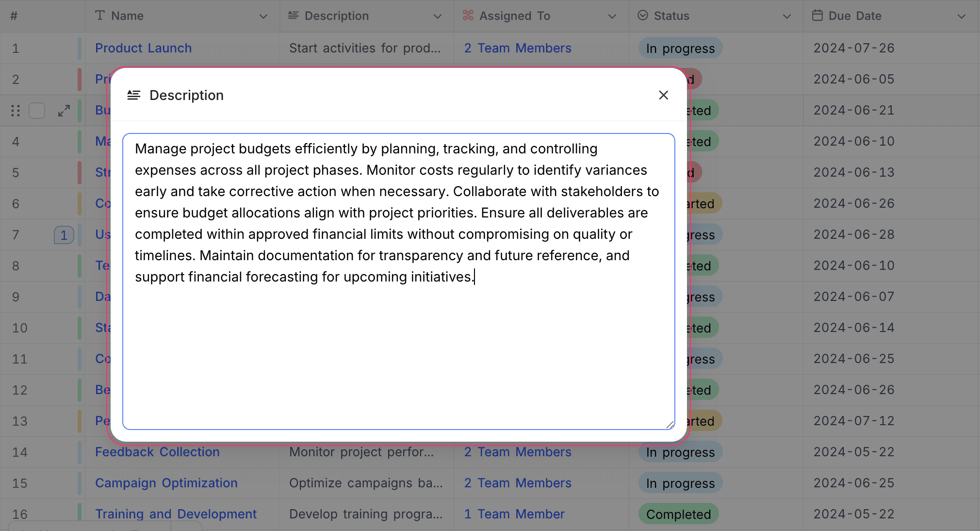This screenshot has height=531, width=980.
Task: Tick the row 3 selection checkbox
Action: 37,111
